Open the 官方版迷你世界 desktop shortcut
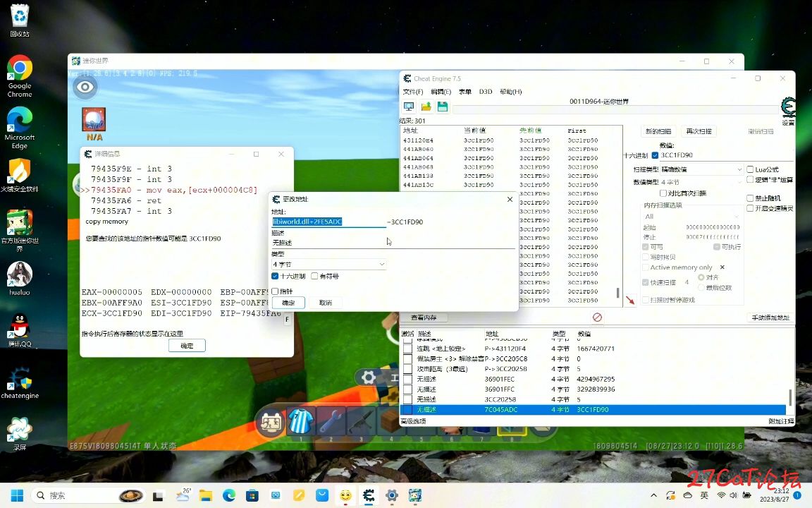The width and height of the screenshot is (812, 508). point(20,231)
